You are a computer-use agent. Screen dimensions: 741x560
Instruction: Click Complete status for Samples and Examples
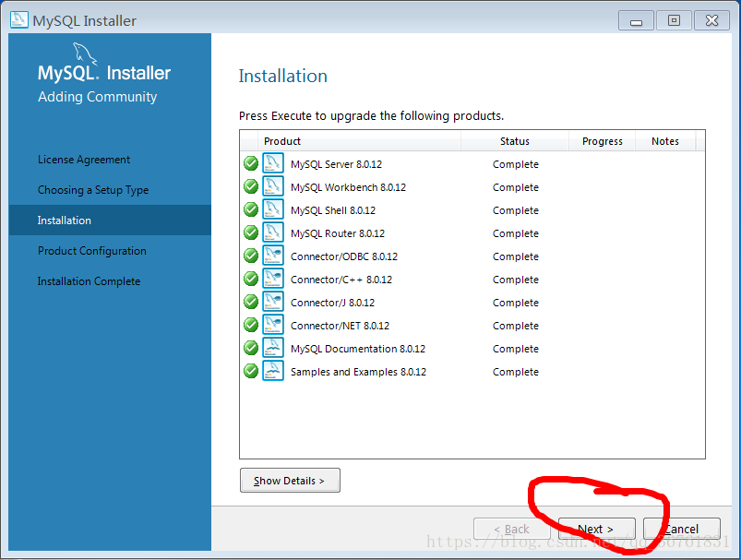516,372
